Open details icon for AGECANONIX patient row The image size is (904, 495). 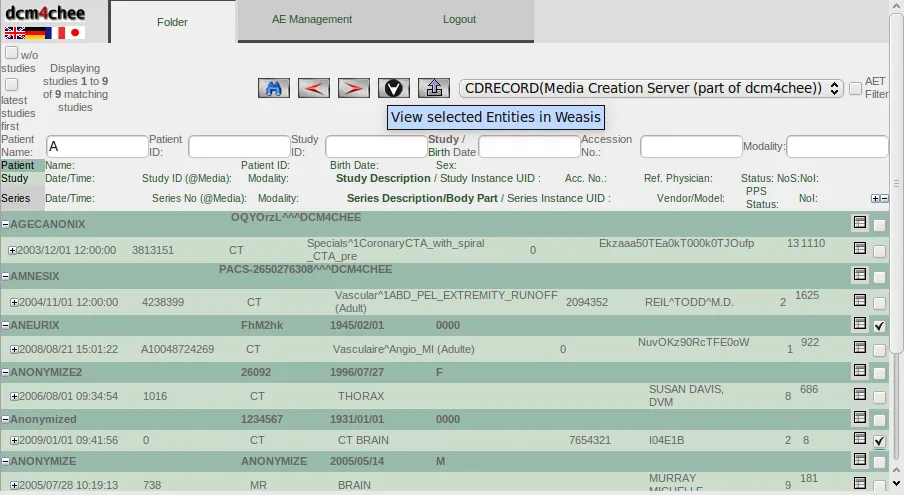(859, 223)
